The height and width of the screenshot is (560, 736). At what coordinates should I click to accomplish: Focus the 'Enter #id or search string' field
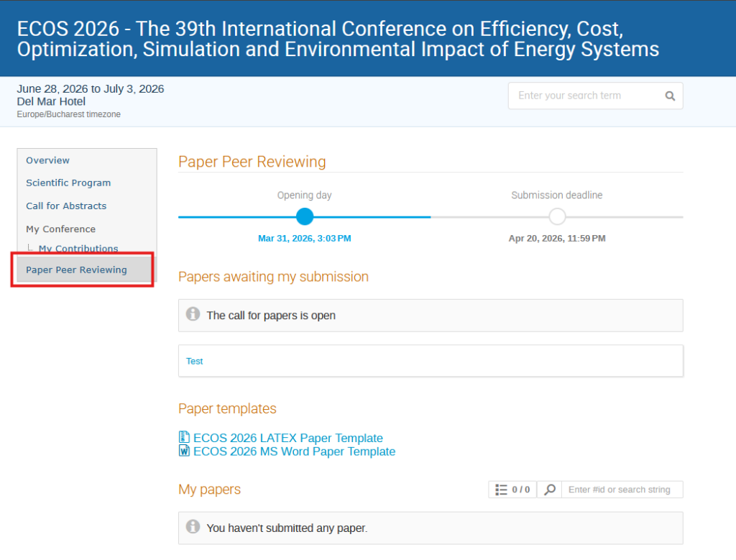click(621, 490)
